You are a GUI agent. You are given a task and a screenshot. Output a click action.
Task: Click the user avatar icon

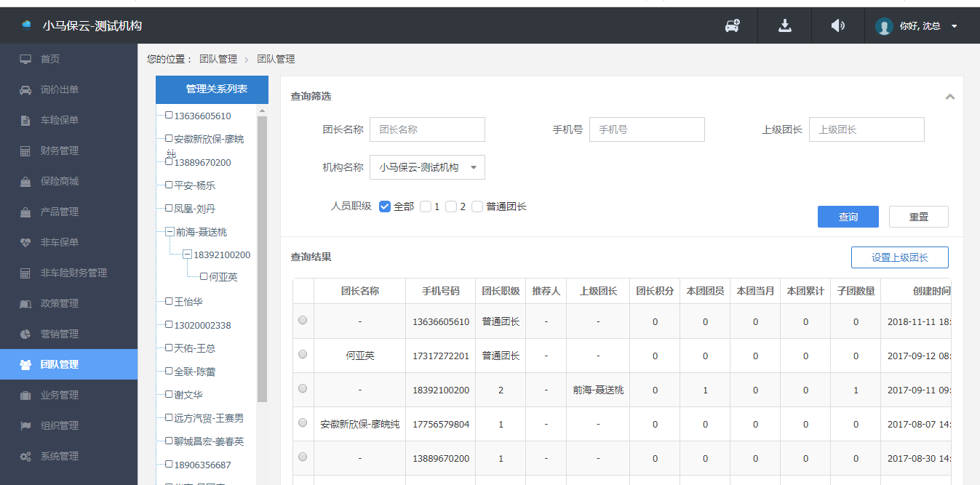(884, 26)
